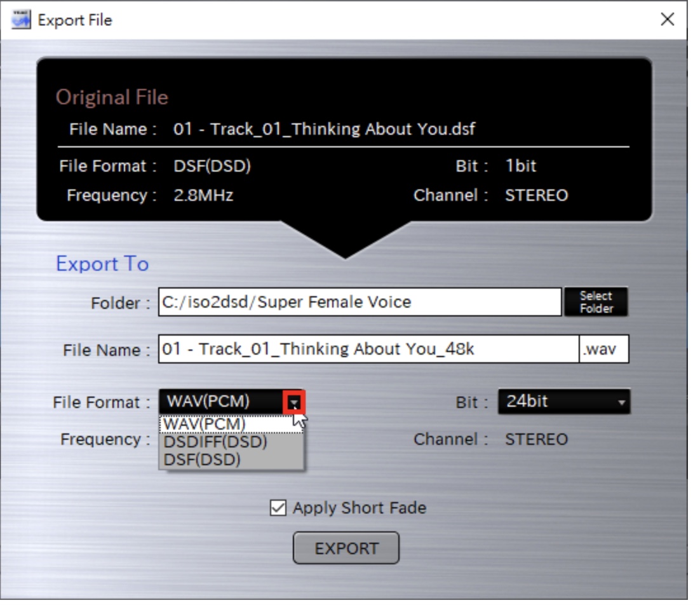Choose DSF(DSD) from the format list
The width and height of the screenshot is (700, 605).
[x=231, y=460]
